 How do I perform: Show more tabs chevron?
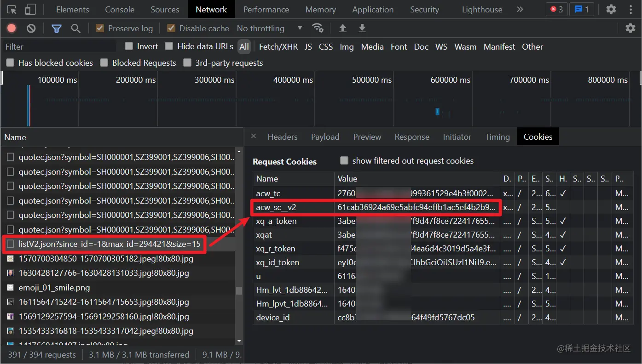[520, 9]
